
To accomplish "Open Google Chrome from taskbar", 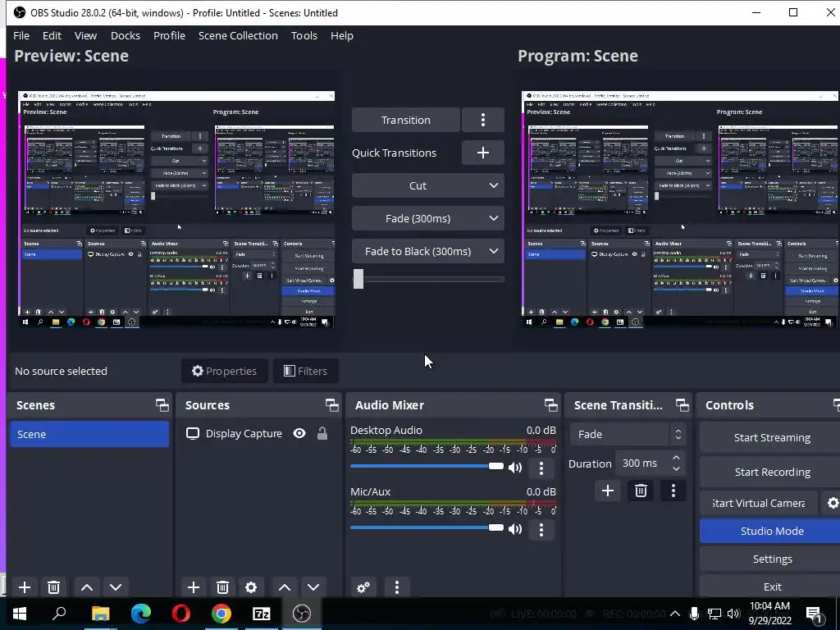I will pyautogui.click(x=221, y=614).
